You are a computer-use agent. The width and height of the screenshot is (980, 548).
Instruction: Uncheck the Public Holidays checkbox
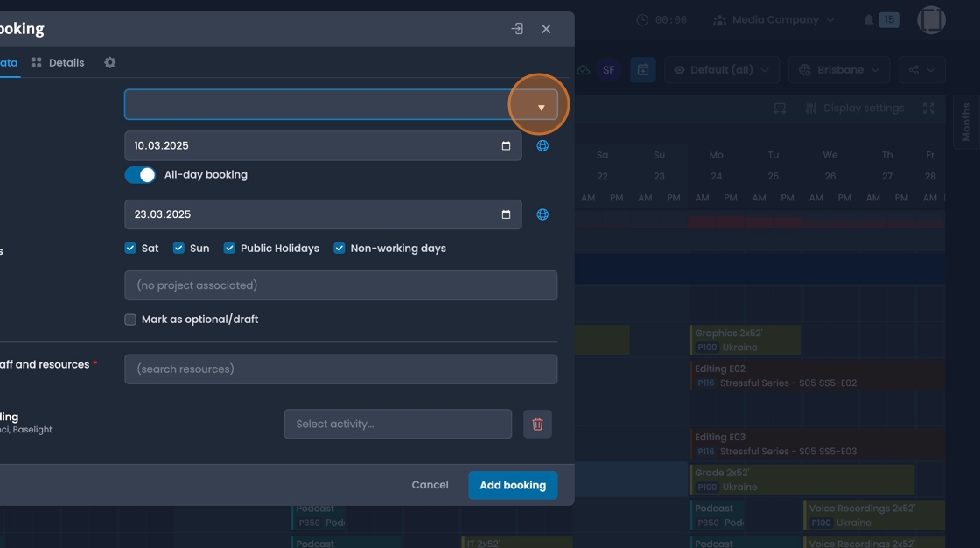(229, 248)
